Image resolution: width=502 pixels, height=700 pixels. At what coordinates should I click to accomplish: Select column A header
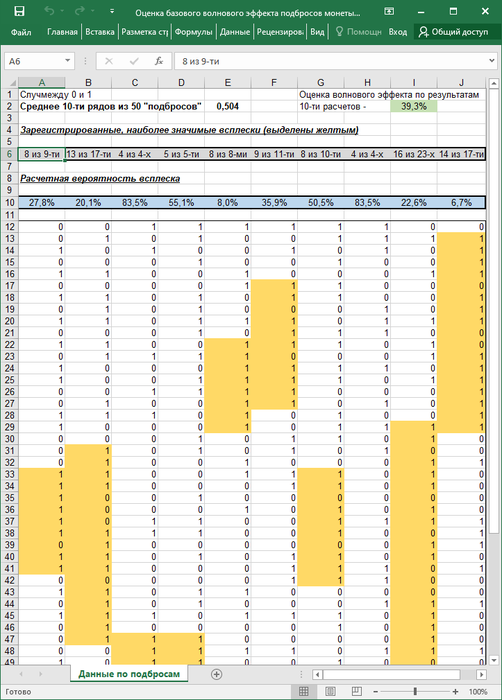[42, 83]
